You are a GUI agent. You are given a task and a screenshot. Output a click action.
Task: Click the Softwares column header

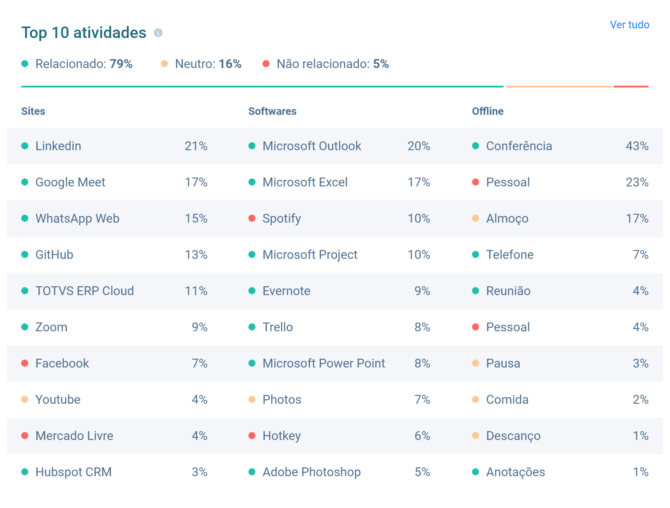272,111
